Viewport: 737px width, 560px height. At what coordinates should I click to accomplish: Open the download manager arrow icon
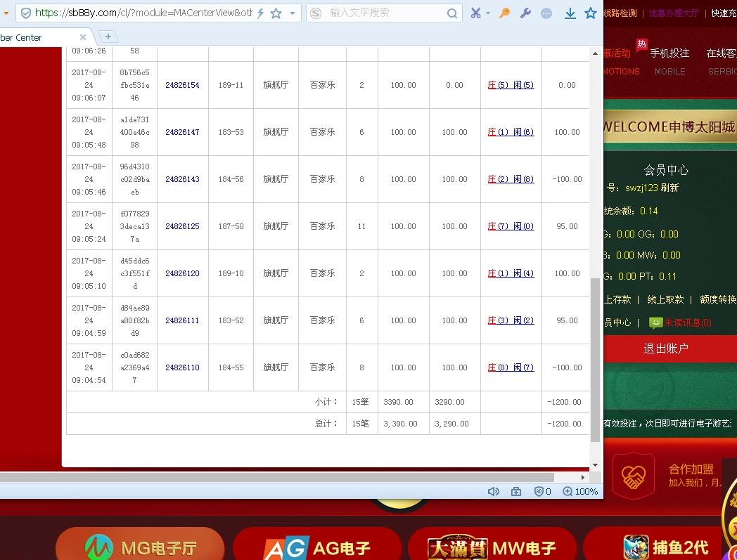click(570, 12)
